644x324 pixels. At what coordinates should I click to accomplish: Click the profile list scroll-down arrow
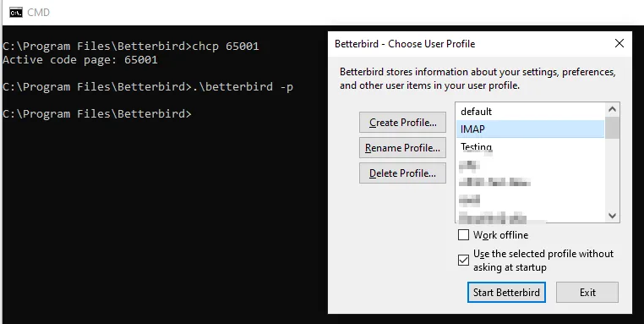612,216
